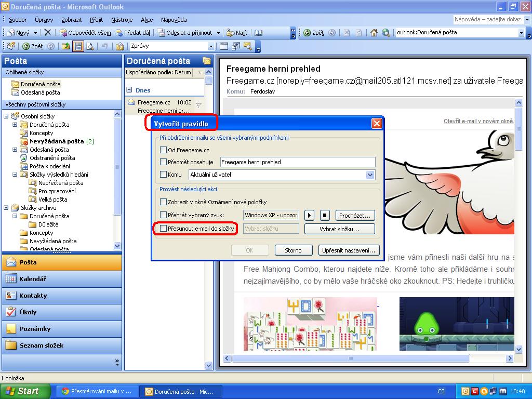Viewport: 532px width, 399px height.
Task: Open the Seznam složek navigation pane
Action: 62,345
